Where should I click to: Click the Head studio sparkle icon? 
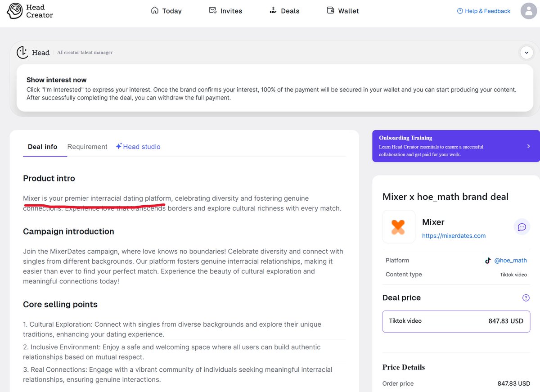tap(119, 146)
